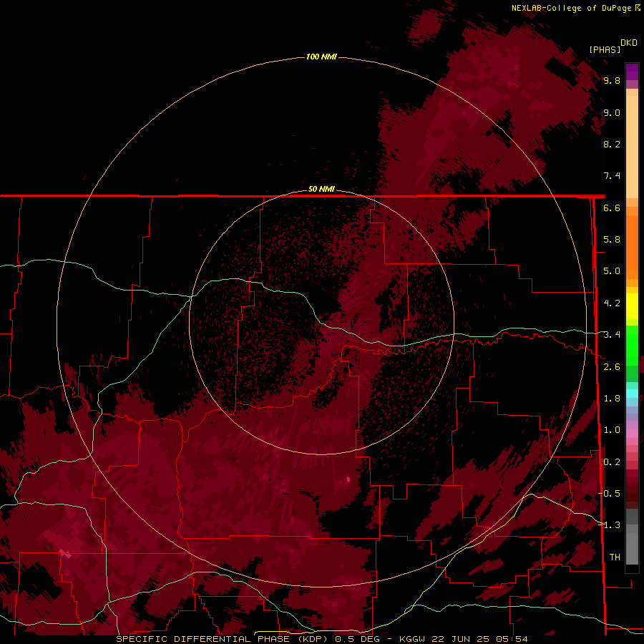The image size is (644, 644).
Task: Click the radar site at the rings' center
Action: pos(321,322)
